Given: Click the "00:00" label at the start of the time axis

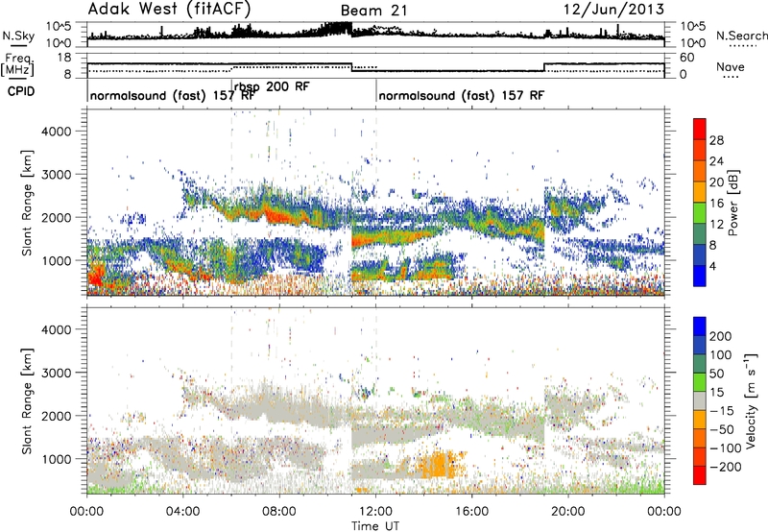Looking at the screenshot, I should (86, 512).
